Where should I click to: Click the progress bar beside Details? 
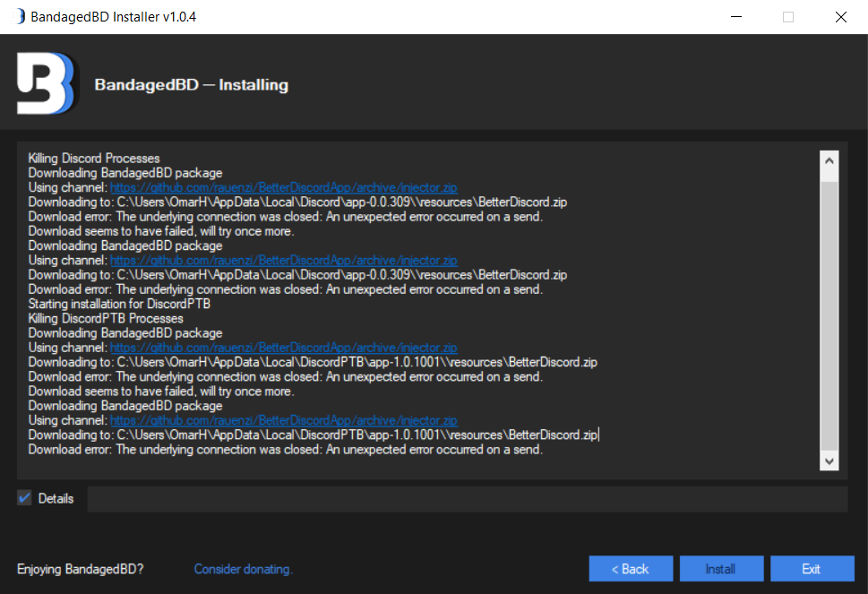(466, 498)
